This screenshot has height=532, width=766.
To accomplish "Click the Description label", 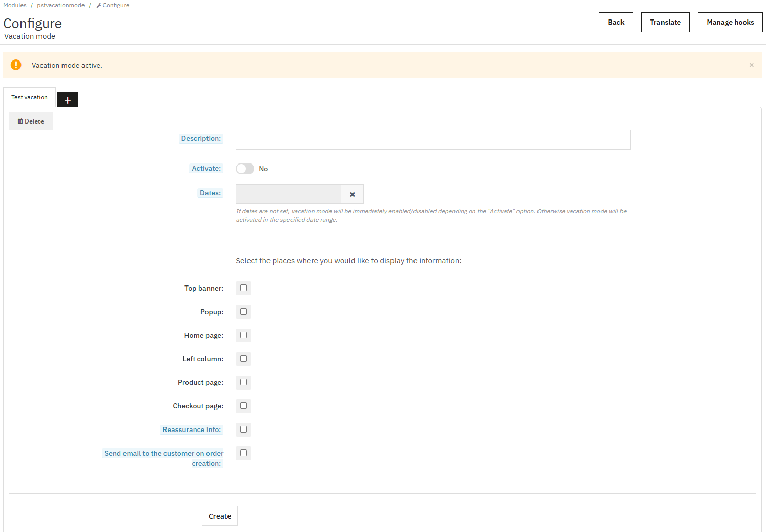I will (201, 138).
